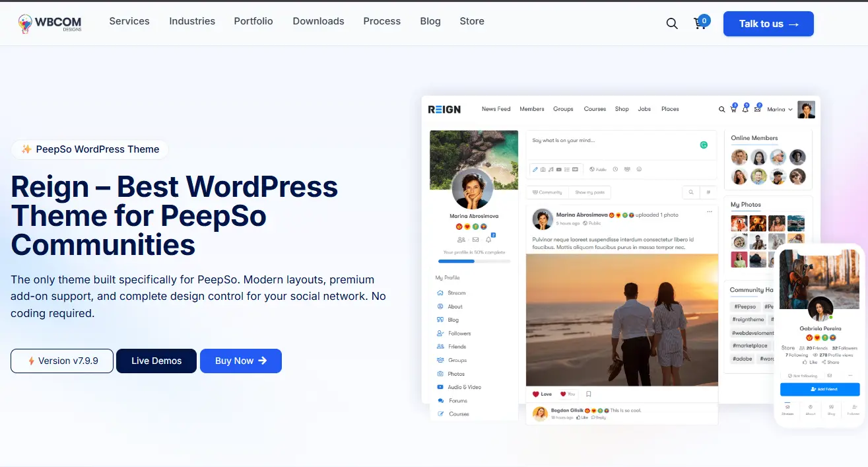This screenshot has width=868, height=467.
Task: Open Photos in My Profile sidebar
Action: tap(451, 374)
